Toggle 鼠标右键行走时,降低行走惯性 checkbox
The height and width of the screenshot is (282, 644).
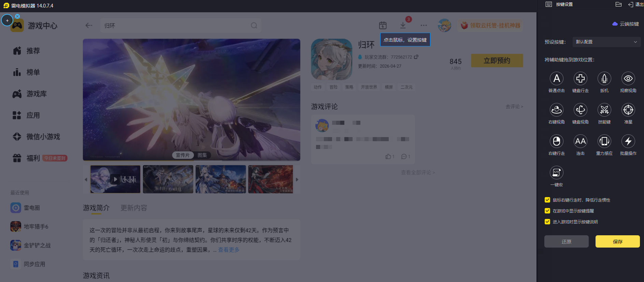click(547, 200)
